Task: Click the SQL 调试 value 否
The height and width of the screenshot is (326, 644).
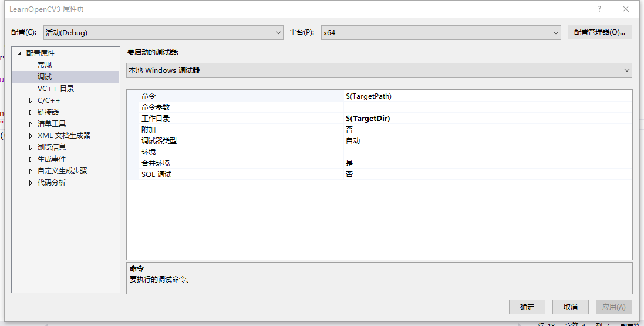Action: 488,174
